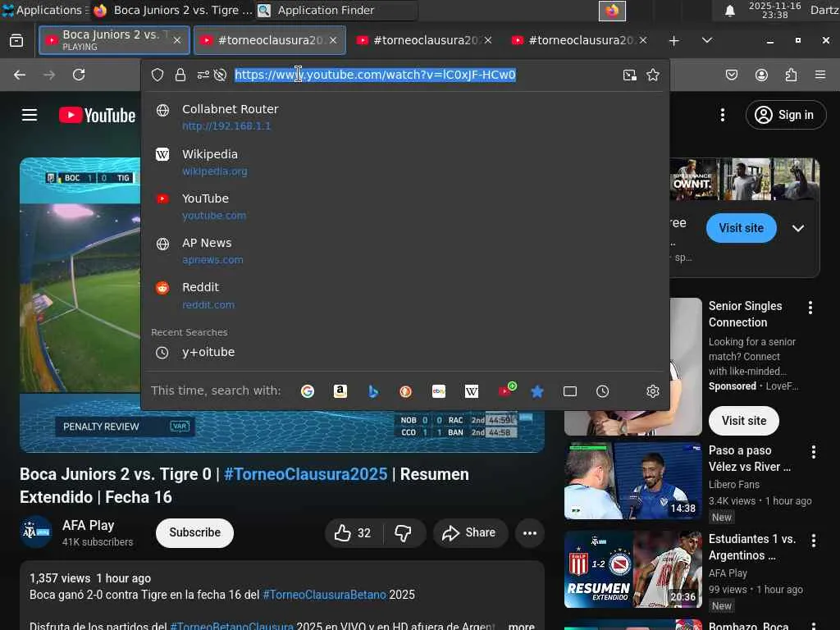Open options for Estudiantes 1 vs. Argentinos video
The height and width of the screenshot is (630, 840).
(814, 541)
